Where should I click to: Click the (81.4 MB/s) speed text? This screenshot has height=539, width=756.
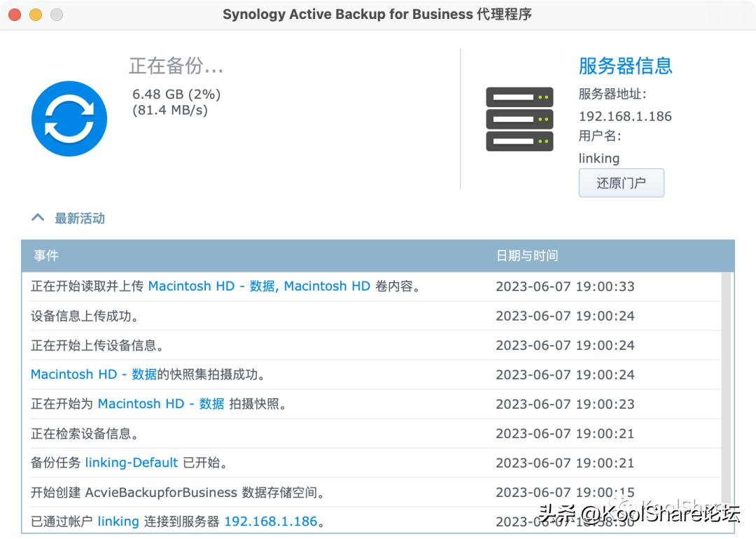tap(169, 110)
